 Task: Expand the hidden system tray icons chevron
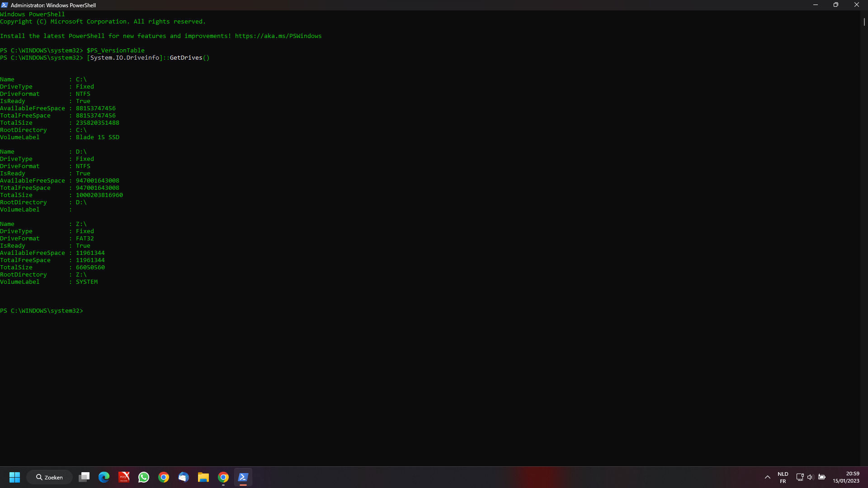[x=767, y=477]
